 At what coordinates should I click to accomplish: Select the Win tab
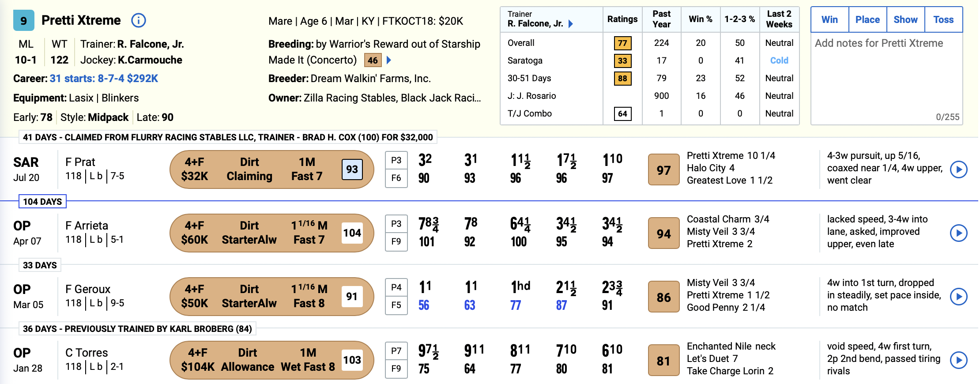point(830,19)
